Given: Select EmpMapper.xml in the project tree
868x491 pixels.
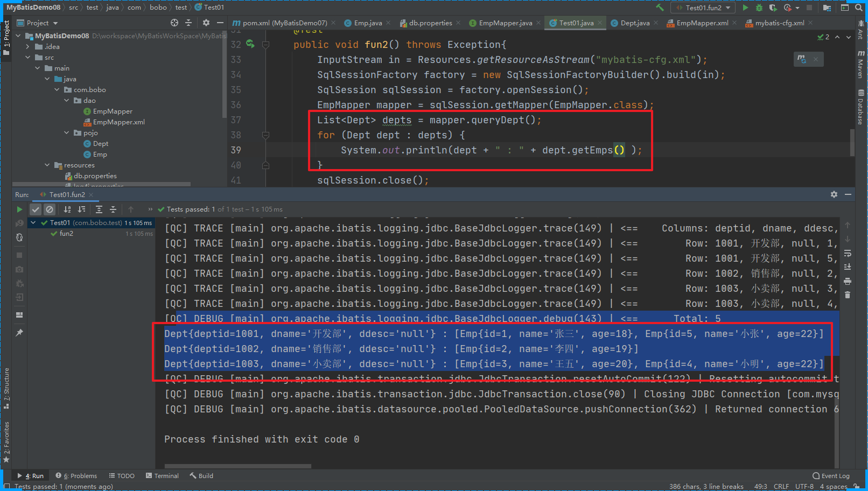Looking at the screenshot, I should 118,122.
